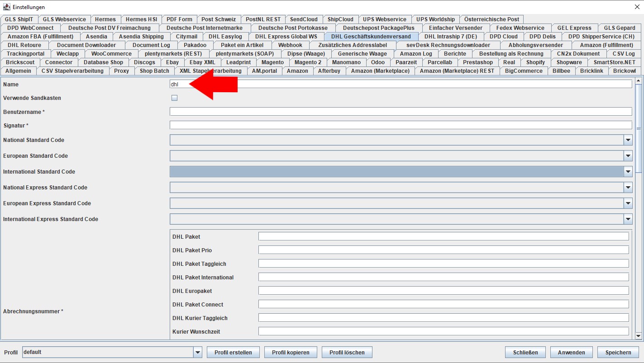This screenshot has height=363, width=644.
Task: Open the sevDesk Rechnungsdownloader tab
Action: (x=448, y=45)
